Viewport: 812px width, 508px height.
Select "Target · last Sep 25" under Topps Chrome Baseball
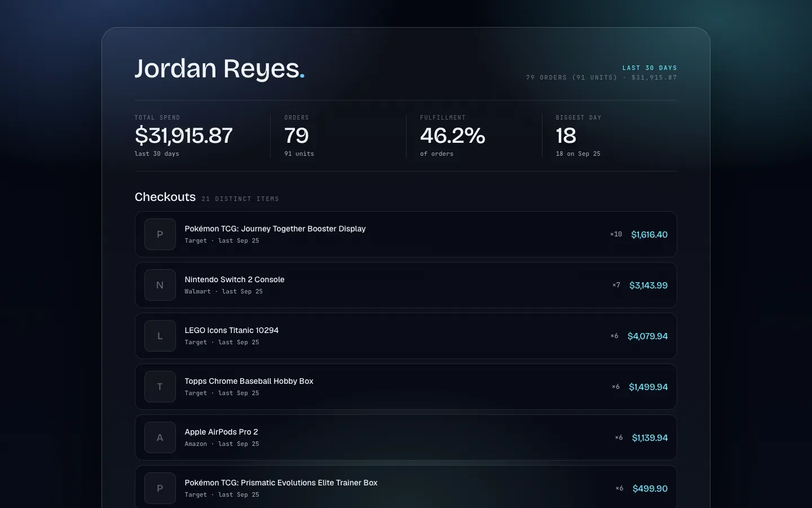coord(222,393)
